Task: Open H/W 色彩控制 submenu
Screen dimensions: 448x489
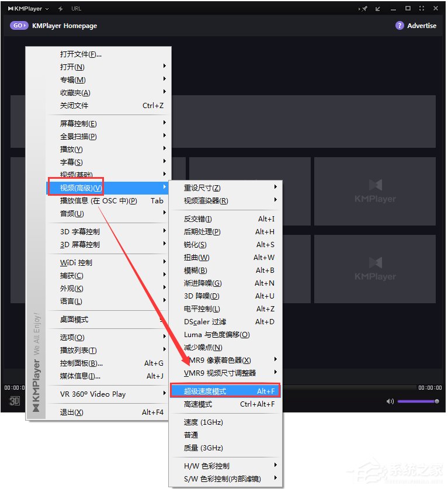Action: (225, 466)
